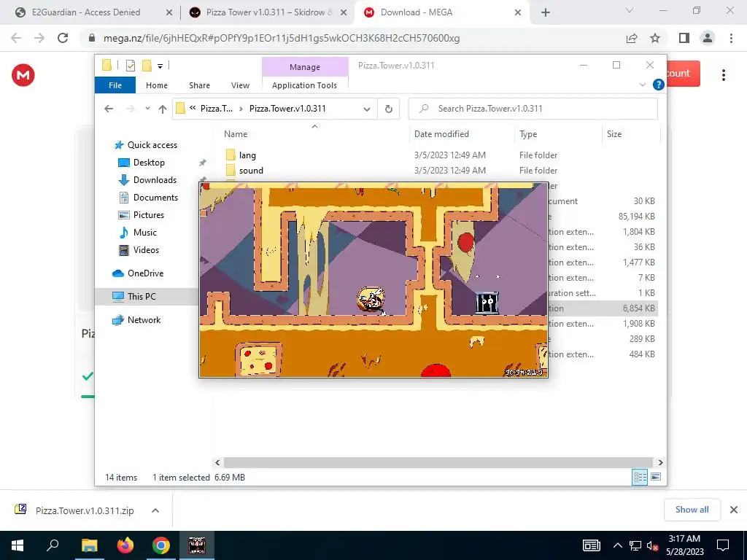Open File Explorer from the taskbar
The image size is (747, 560).
pyautogui.click(x=89, y=545)
